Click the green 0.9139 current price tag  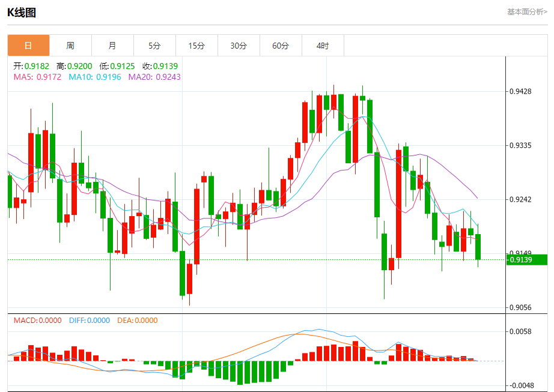point(527,260)
